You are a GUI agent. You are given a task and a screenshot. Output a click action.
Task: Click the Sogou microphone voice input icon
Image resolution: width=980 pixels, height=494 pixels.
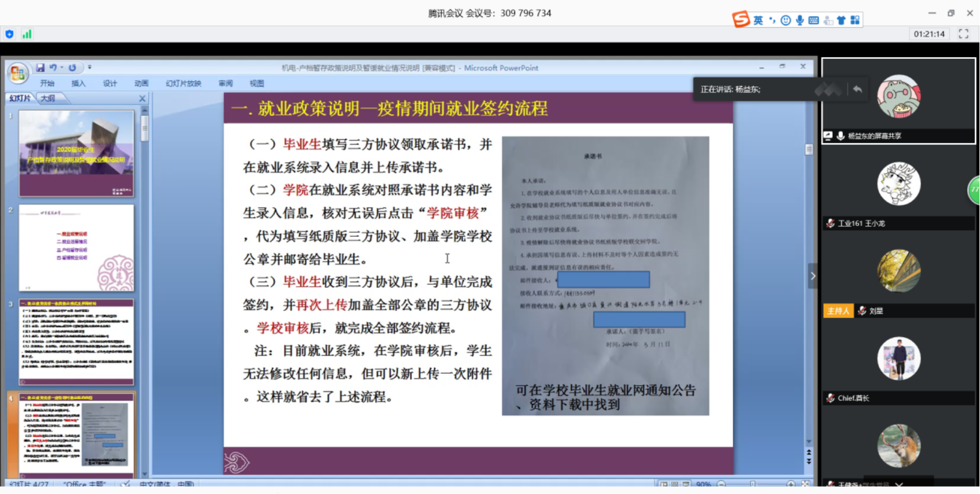click(799, 20)
